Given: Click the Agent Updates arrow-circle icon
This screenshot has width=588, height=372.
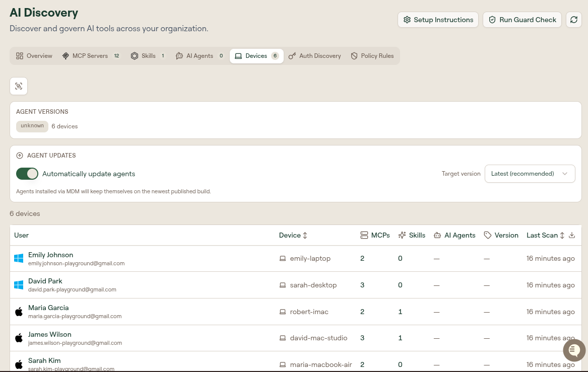Looking at the screenshot, I should pos(20,156).
